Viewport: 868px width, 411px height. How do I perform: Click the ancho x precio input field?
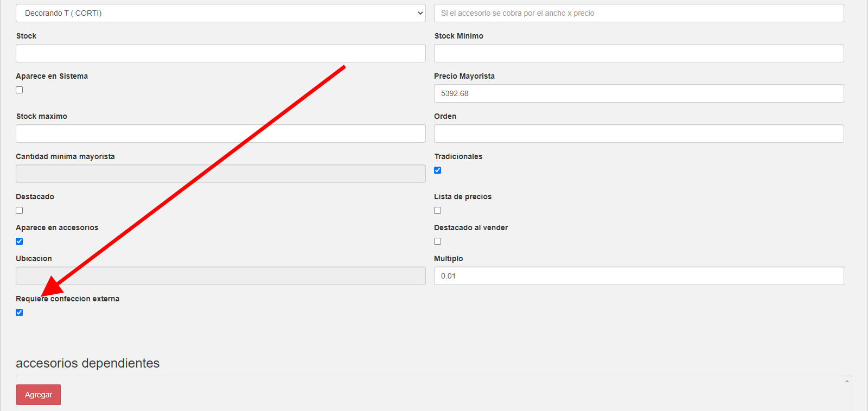[x=639, y=13]
